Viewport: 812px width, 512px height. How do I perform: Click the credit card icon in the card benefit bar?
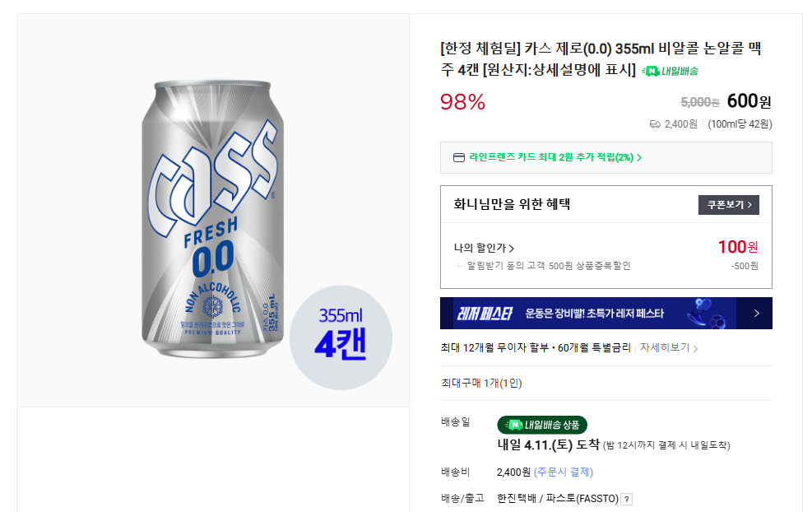(x=457, y=156)
